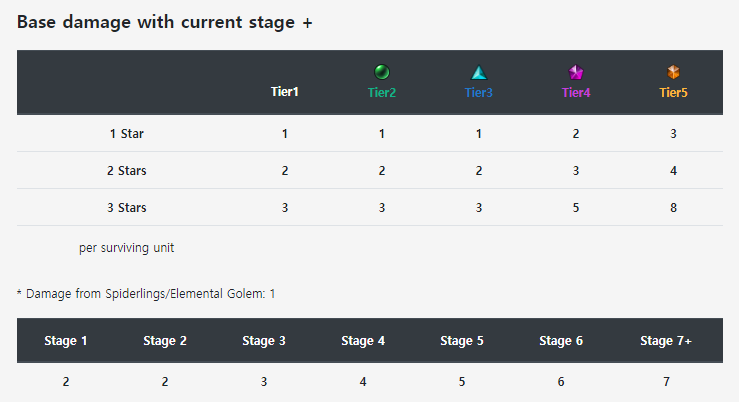This screenshot has width=739, height=402.
Task: Click the Stage 1 column header
Action: click(x=66, y=341)
